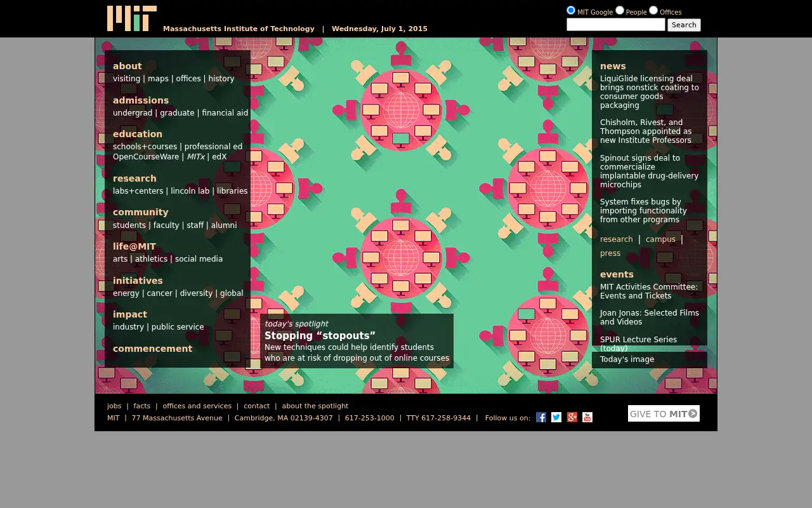This screenshot has width=812, height=508.
Task: Open MIT's Facebook page icon
Action: [541, 417]
